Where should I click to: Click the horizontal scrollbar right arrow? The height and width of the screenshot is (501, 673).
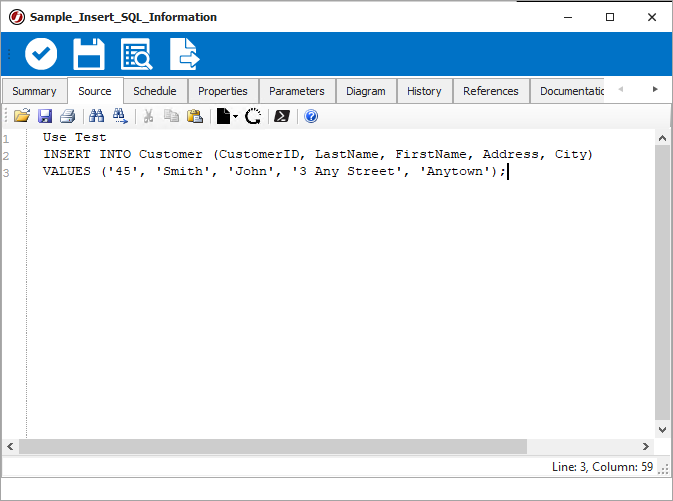pyautogui.click(x=646, y=446)
